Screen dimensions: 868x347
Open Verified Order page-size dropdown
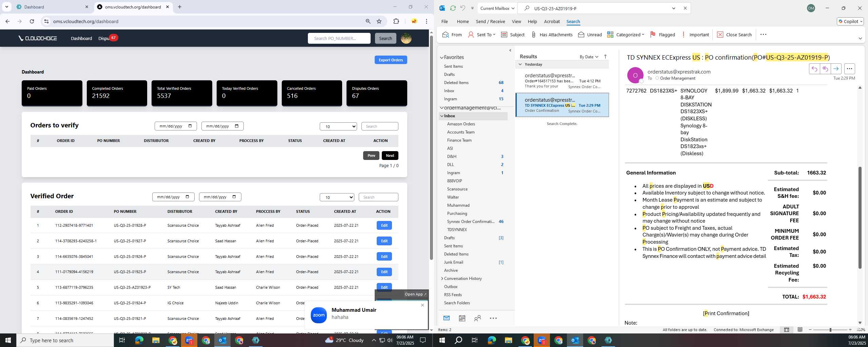click(x=337, y=197)
